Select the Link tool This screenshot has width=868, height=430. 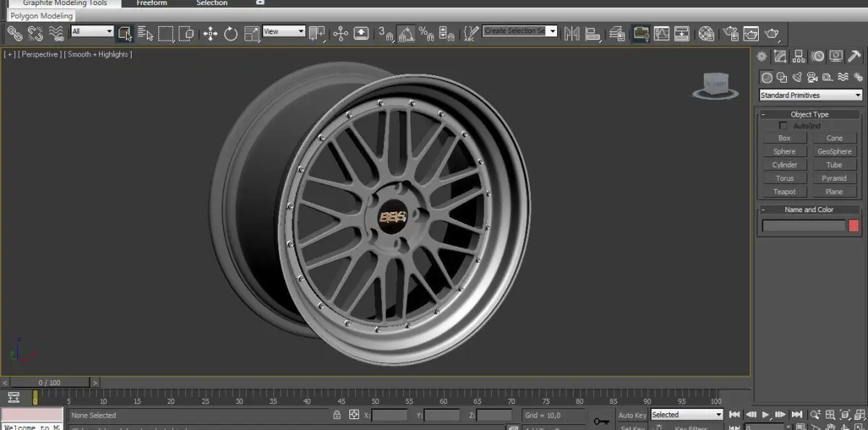pyautogui.click(x=15, y=33)
